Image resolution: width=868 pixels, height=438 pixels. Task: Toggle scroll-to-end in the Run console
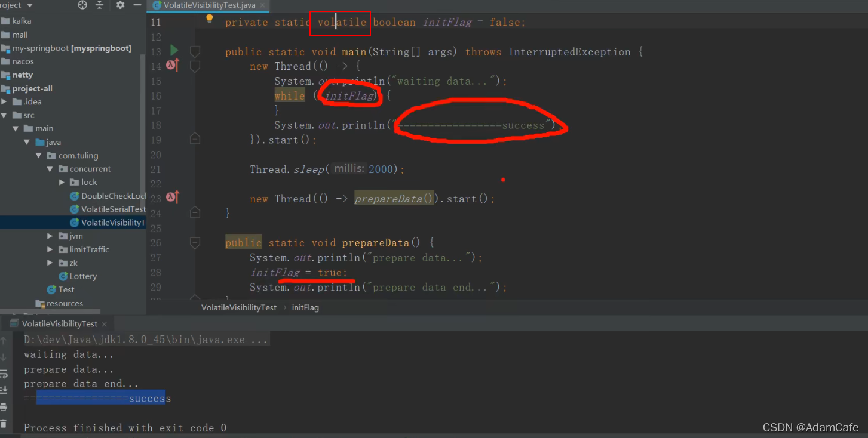[4, 390]
